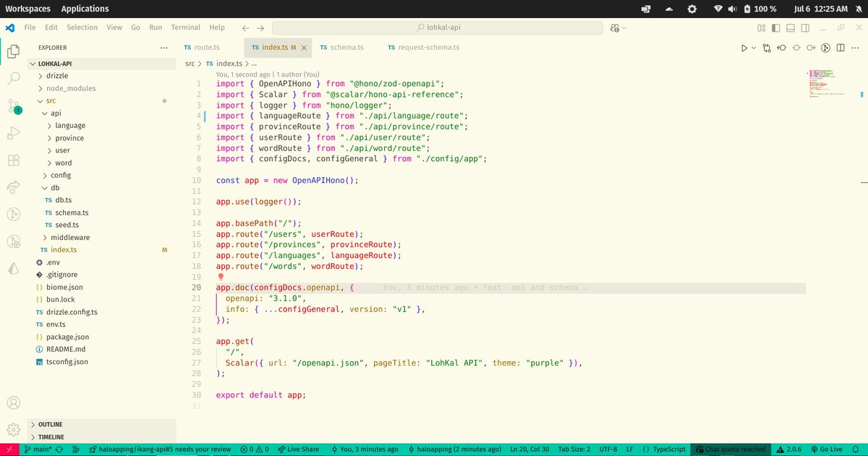Image resolution: width=868 pixels, height=456 pixels.
Task: Click the circled git graph icon in editor toolbar
Action: point(825,48)
